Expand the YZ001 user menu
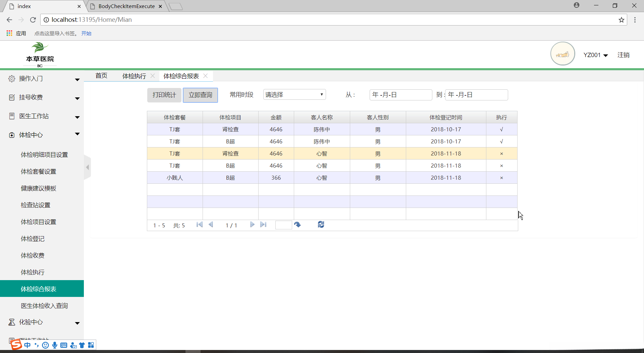This screenshot has width=644, height=353. tap(595, 55)
